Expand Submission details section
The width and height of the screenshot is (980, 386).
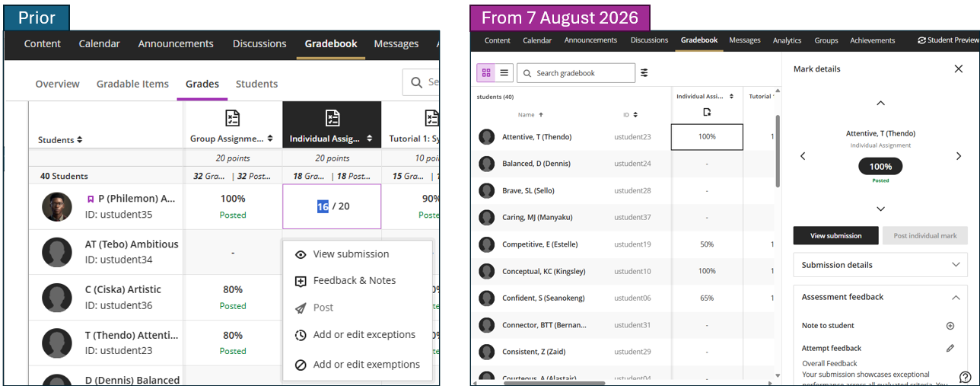click(880, 265)
